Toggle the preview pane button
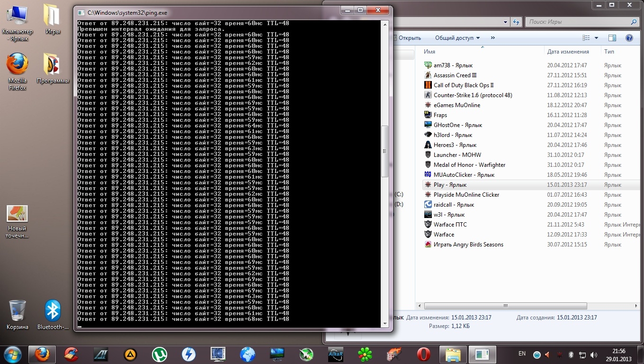 tap(612, 38)
